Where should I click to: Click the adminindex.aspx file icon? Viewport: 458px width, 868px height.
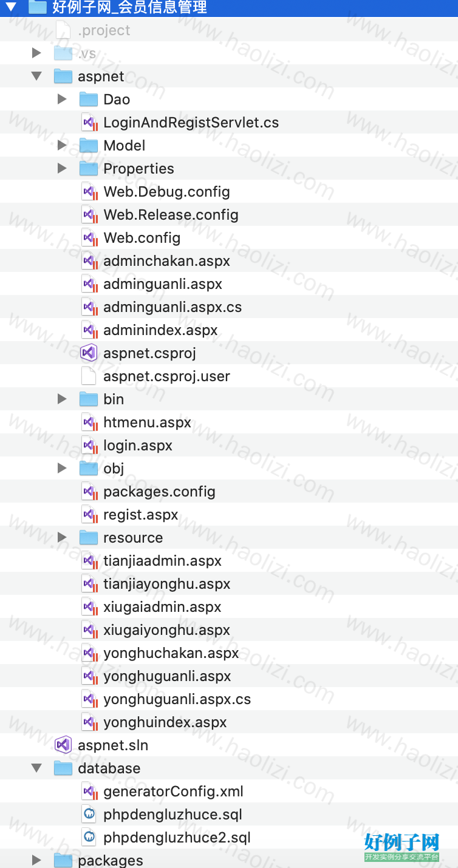tap(89, 330)
